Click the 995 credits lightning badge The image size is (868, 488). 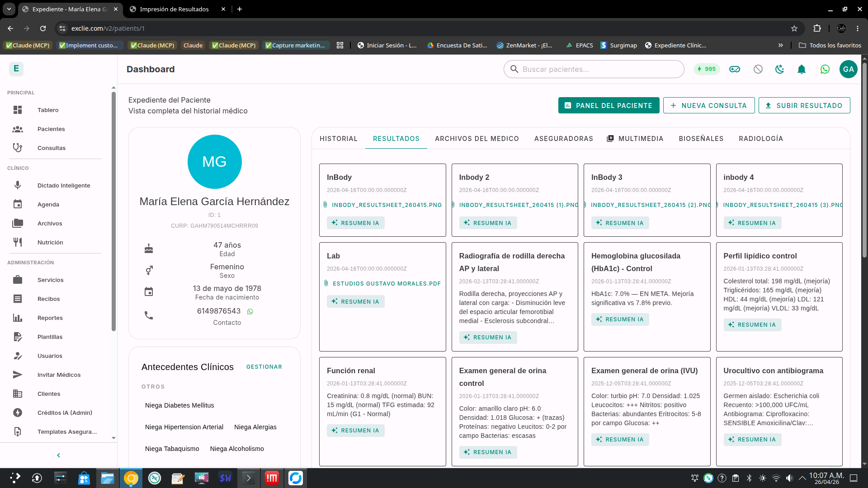tap(706, 69)
